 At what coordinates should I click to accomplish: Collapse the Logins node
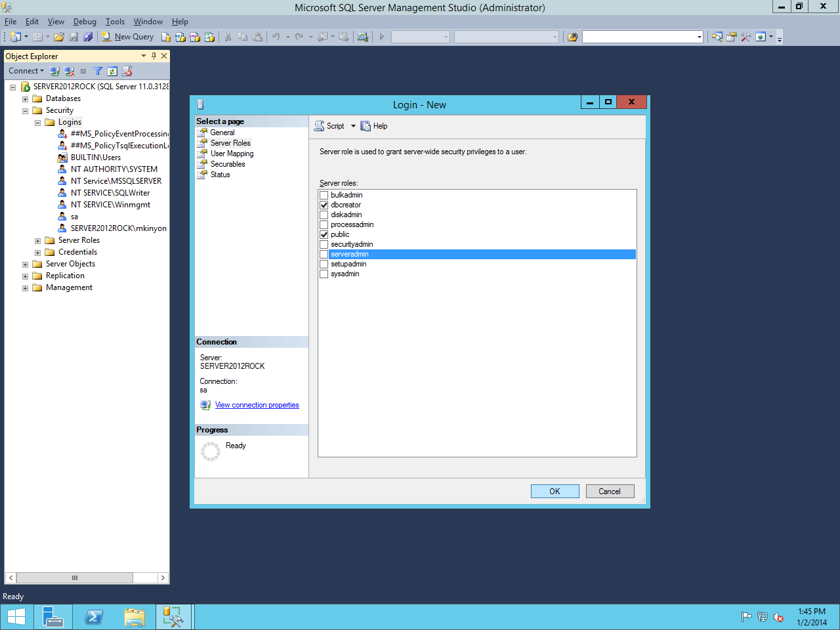[x=37, y=123]
